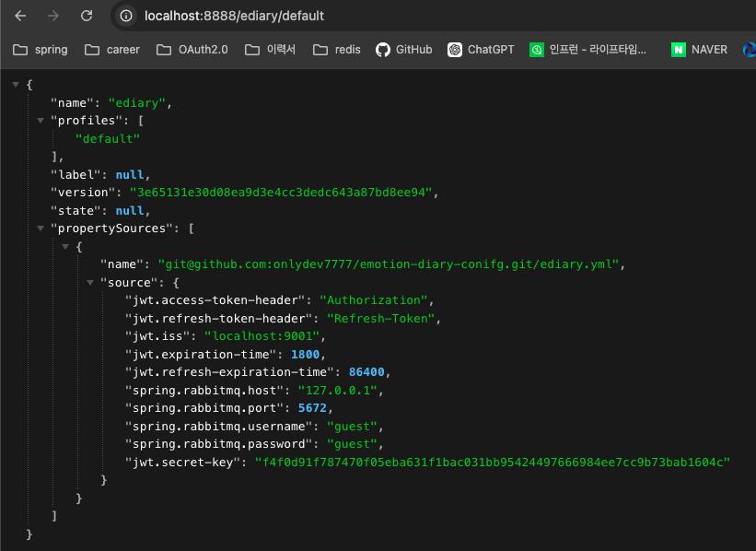Open the OAuth2.0 bookmark folder
This screenshot has width=756, height=551.
point(192,50)
